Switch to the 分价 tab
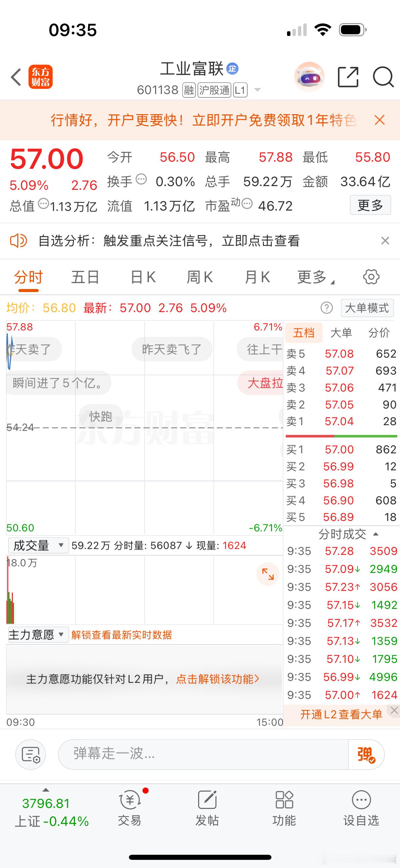The image size is (400, 868). click(x=379, y=333)
